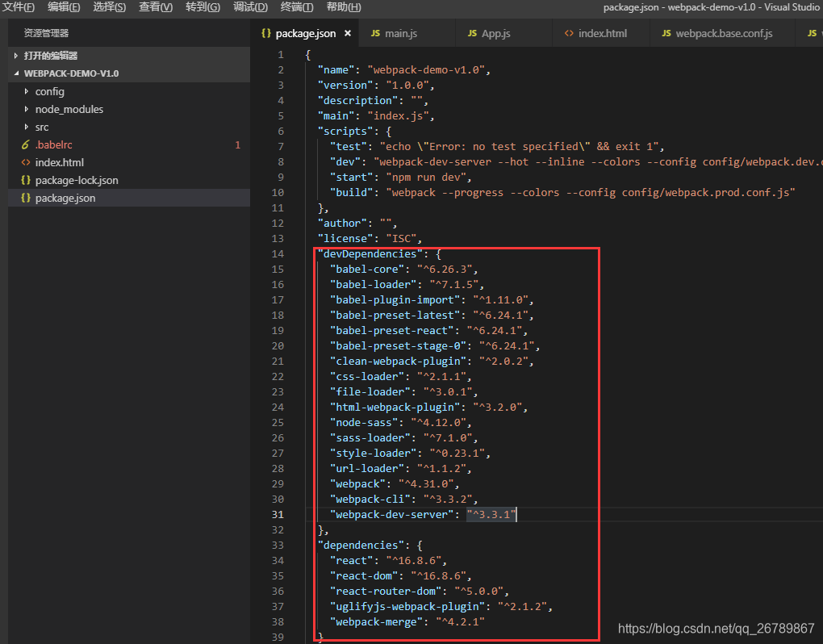
Task: Expand the config folder arrow
Action: pos(27,91)
